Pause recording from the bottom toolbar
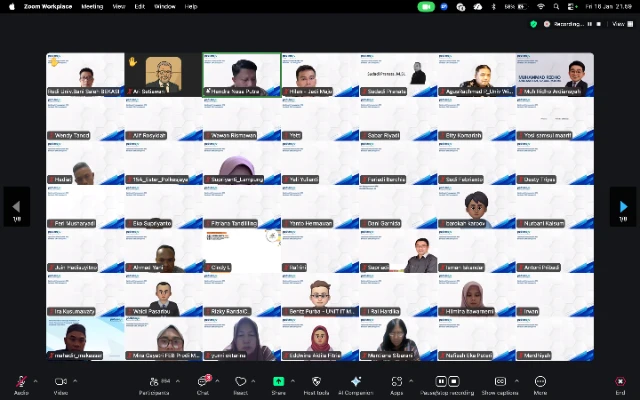This screenshot has width=640, height=400. [441, 381]
